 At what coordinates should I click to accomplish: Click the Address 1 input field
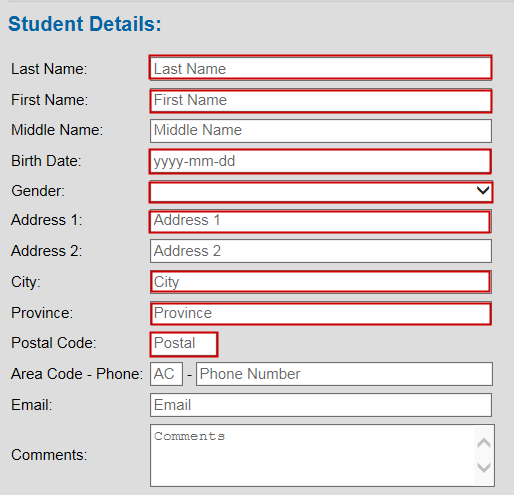pyautogui.click(x=320, y=221)
